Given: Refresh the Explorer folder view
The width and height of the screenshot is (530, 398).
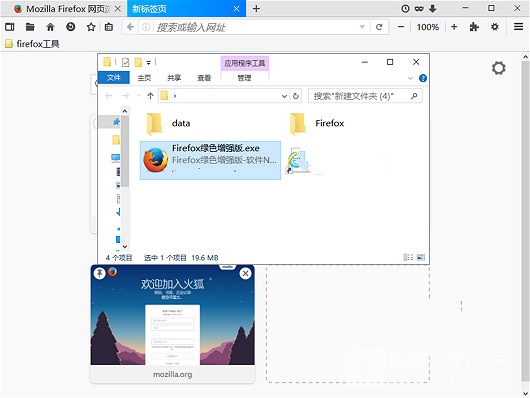Looking at the screenshot, I should (x=296, y=96).
